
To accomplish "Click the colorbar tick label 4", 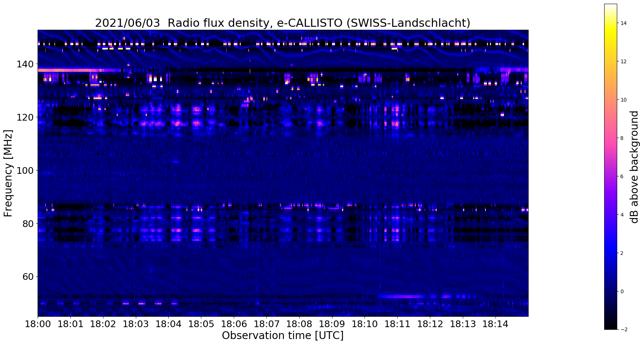I will pos(621,215).
